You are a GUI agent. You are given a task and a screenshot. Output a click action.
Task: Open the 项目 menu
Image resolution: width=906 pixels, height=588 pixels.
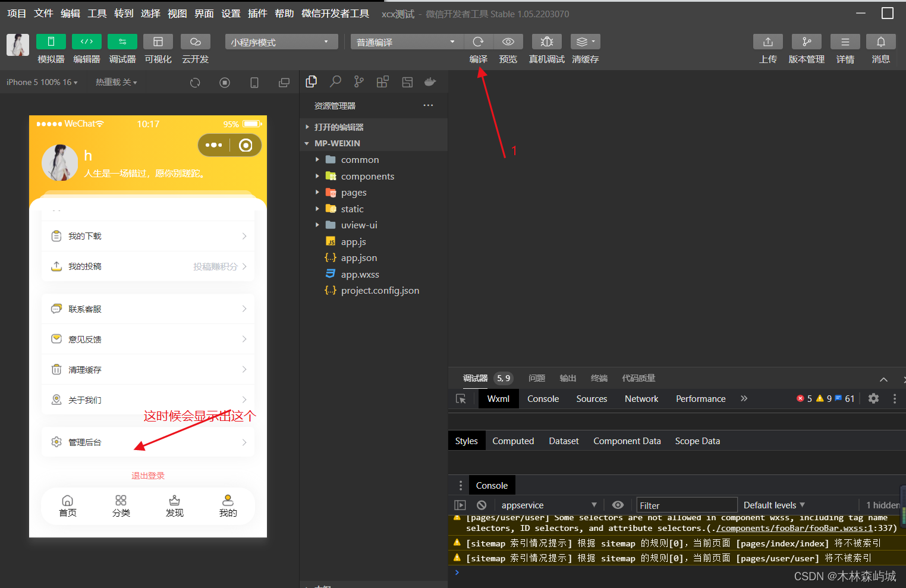coord(17,14)
